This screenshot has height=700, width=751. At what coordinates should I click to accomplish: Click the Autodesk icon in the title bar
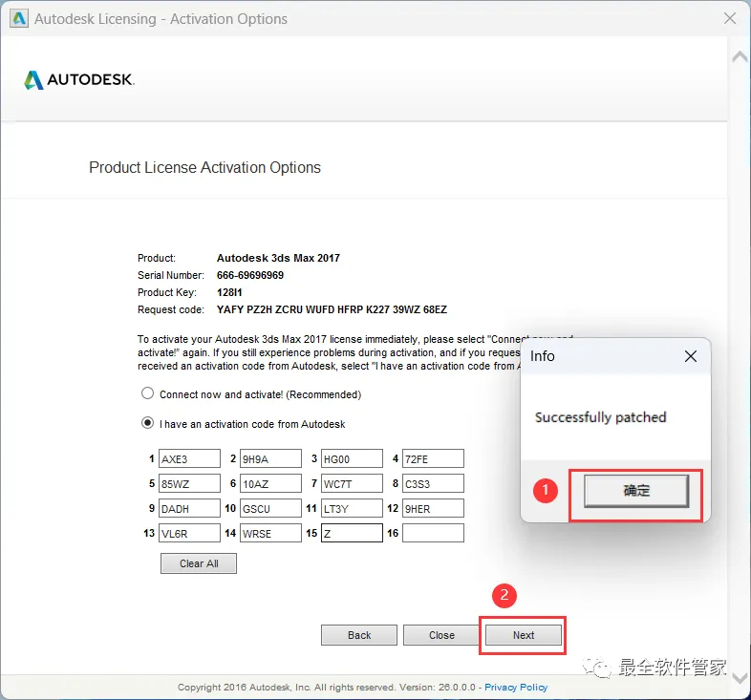pyautogui.click(x=19, y=19)
